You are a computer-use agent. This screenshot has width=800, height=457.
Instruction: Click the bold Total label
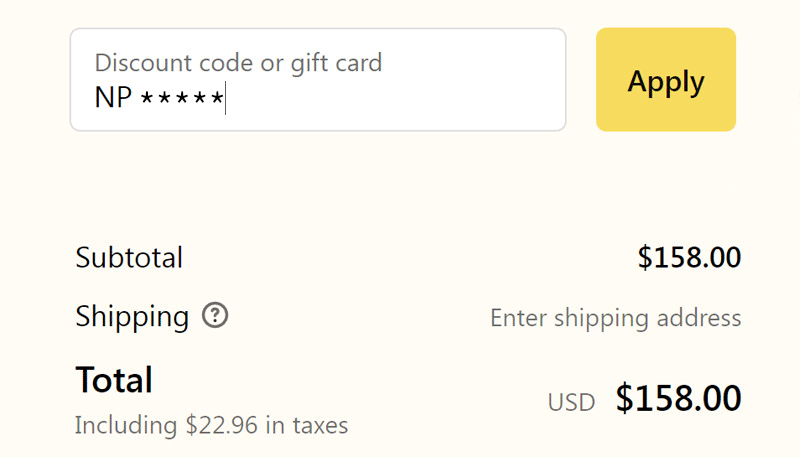(x=114, y=380)
